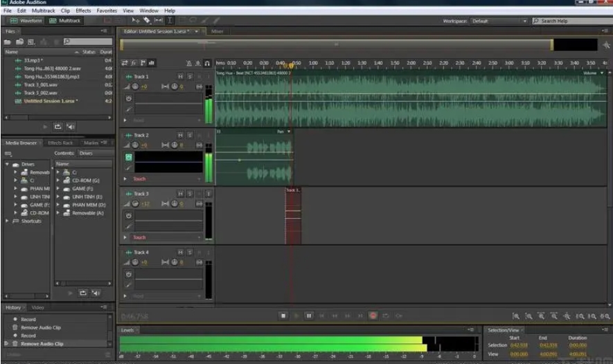Viewport: 613px width, 364px height.
Task: Toggle global clip stretching icon above tracks
Action: (198, 63)
